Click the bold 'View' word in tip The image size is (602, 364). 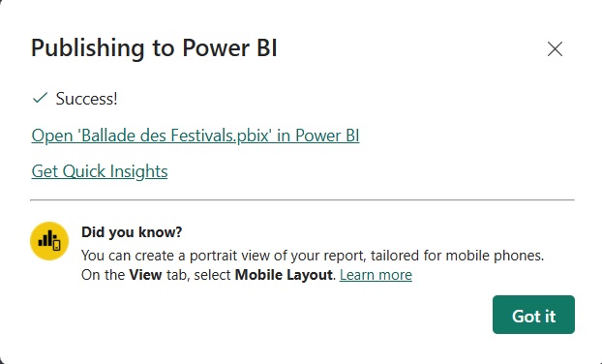point(145,275)
